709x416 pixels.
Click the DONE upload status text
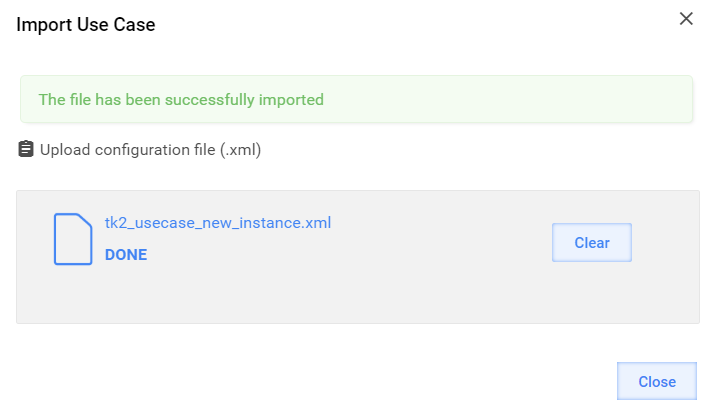click(x=126, y=255)
